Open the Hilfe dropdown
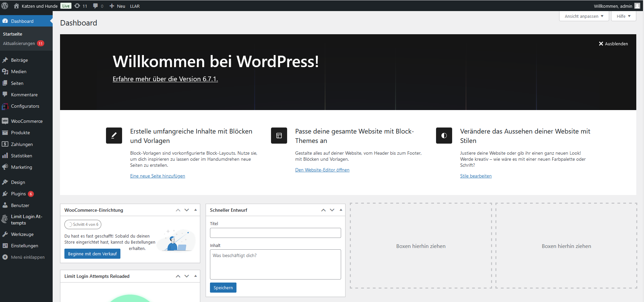This screenshot has height=302, width=644. [623, 16]
